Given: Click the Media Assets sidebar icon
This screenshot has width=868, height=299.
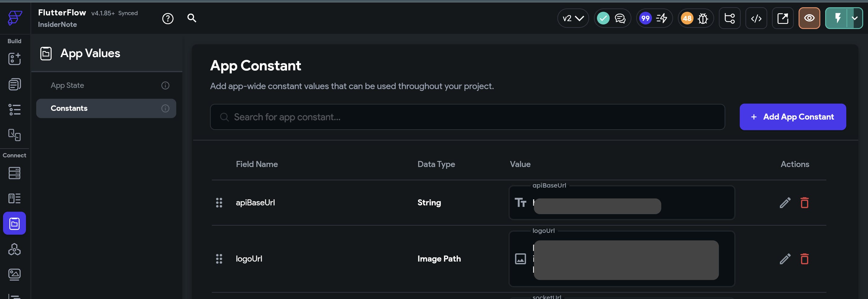Looking at the screenshot, I should [14, 275].
